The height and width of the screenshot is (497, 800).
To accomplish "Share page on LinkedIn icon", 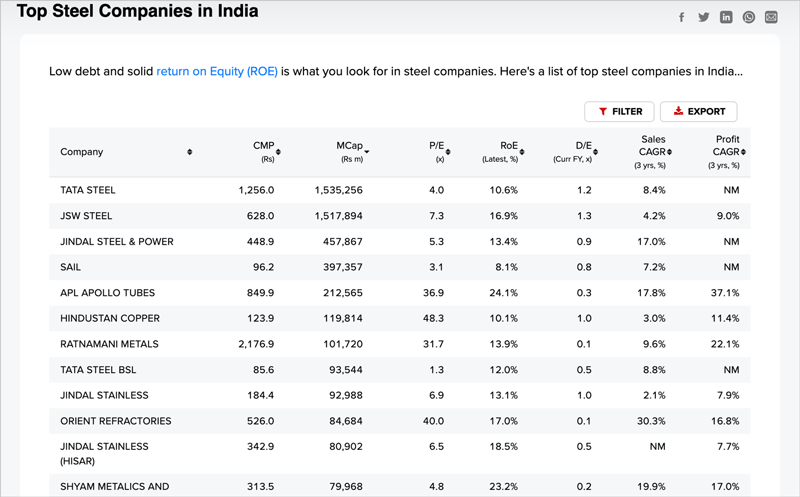I will (726, 17).
